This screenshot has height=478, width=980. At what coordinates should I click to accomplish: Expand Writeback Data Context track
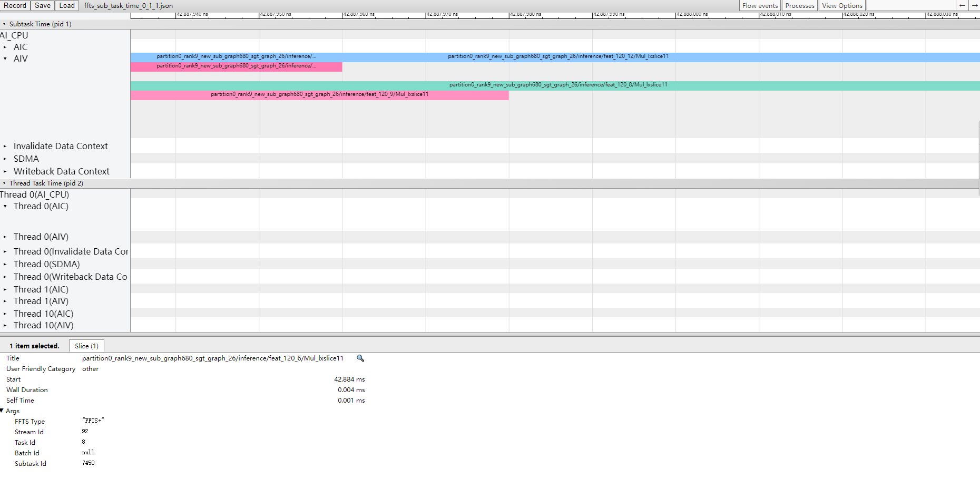5,172
